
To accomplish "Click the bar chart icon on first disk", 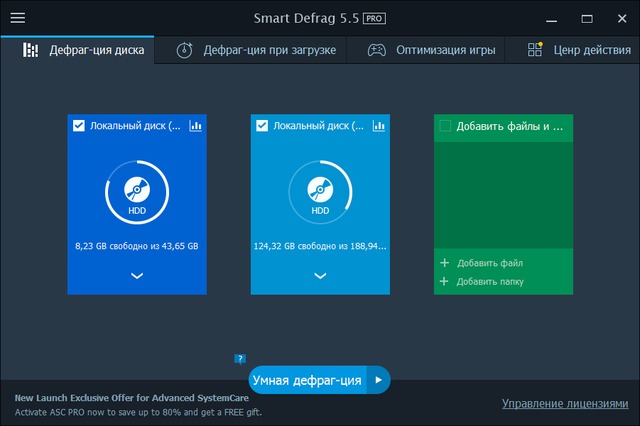I will tap(195, 126).
